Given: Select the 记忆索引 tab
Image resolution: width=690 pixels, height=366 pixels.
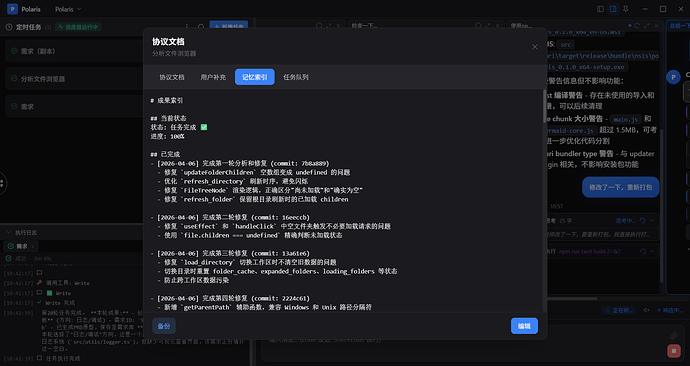Looking at the screenshot, I should pos(254,77).
